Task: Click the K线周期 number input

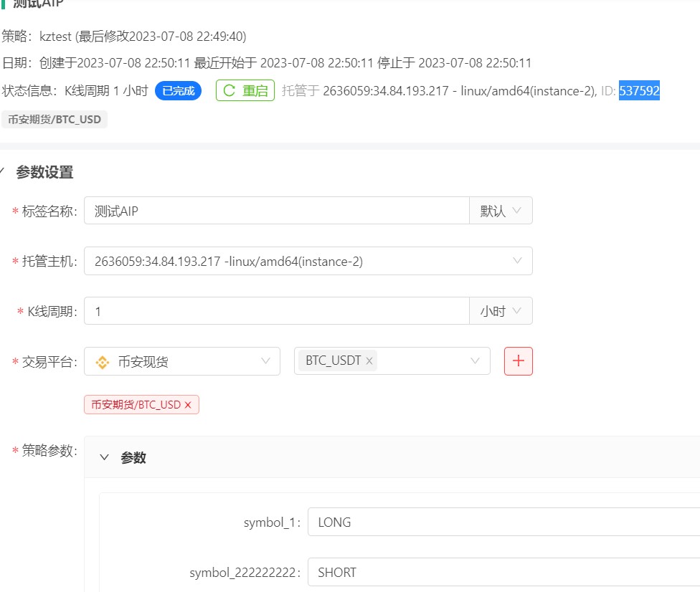Action: click(276, 311)
